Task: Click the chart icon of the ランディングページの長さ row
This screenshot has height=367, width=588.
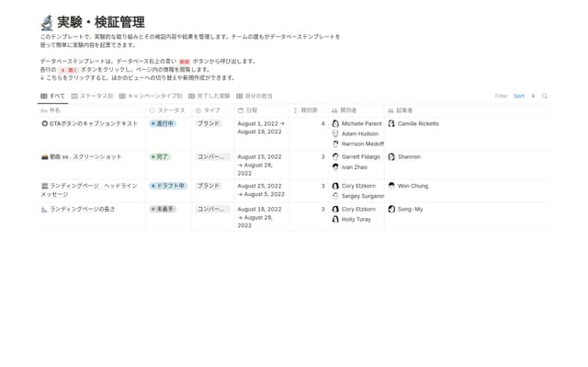Action: [x=44, y=210]
